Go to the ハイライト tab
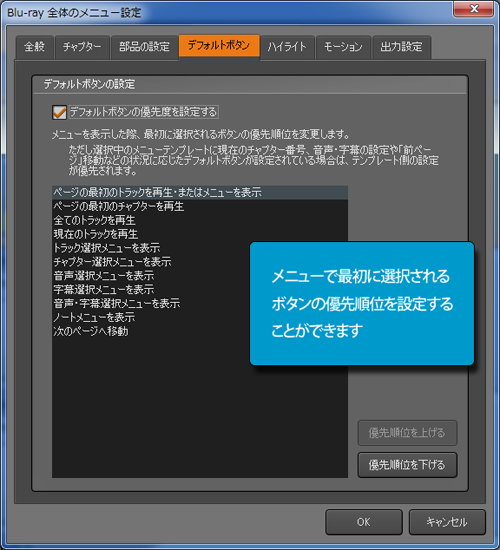Screen dimensions: 500x550 pos(287,47)
